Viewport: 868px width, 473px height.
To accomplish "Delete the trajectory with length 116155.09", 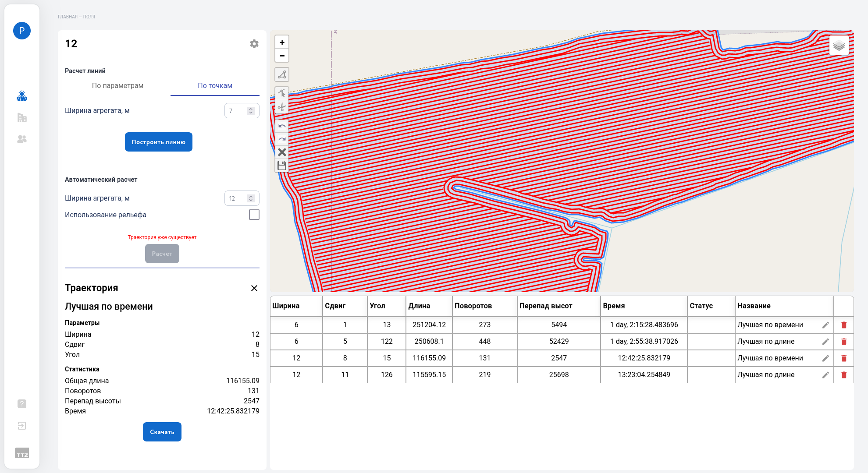I will pos(844,358).
